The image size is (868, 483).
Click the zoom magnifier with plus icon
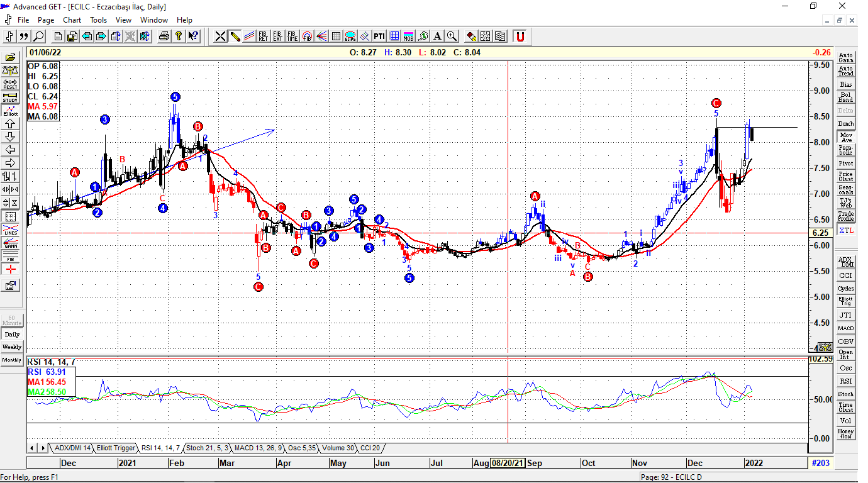[x=452, y=36]
